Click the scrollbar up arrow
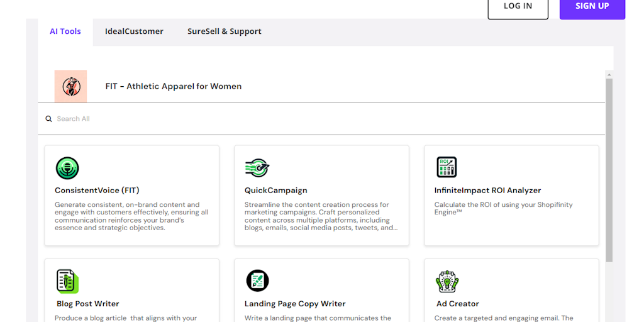Image resolution: width=644 pixels, height=322 pixels. tap(609, 75)
